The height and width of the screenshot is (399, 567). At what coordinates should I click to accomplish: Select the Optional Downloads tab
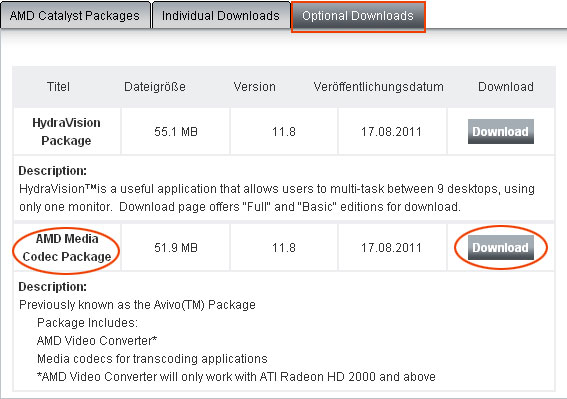click(x=358, y=16)
